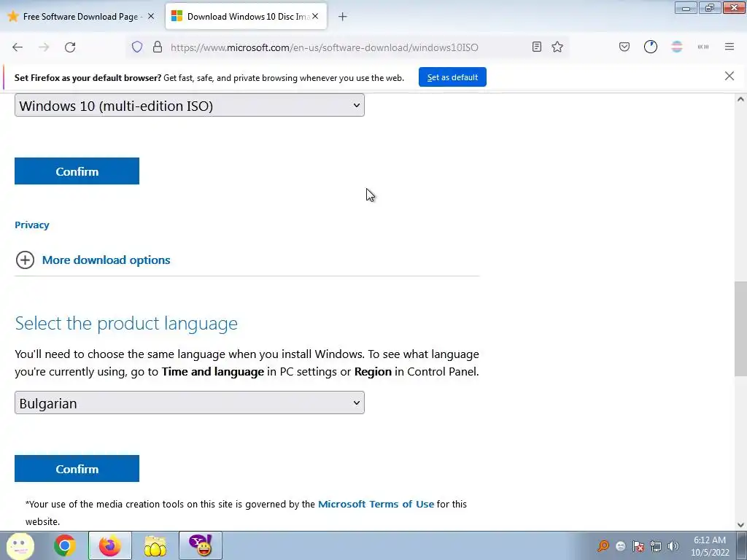Bookmark this page with the star icon
Viewport: 747px width, 560px height.
click(557, 47)
